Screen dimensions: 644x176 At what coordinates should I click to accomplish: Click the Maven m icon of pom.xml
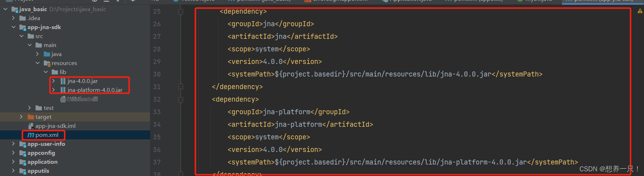pos(31,135)
